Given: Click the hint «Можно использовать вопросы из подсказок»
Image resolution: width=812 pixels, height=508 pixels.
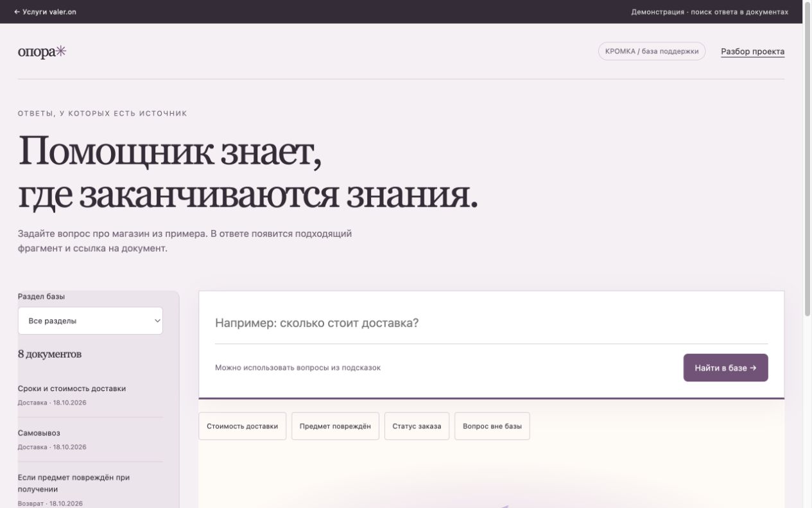Looking at the screenshot, I should pos(298,368).
